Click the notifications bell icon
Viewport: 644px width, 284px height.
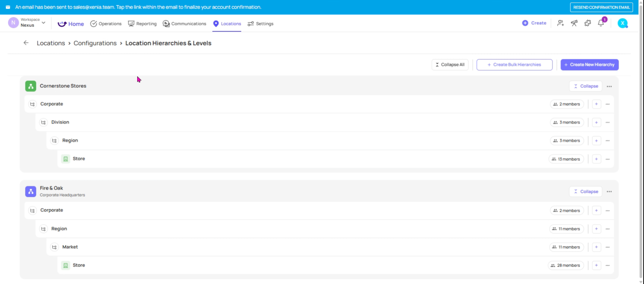pos(601,23)
